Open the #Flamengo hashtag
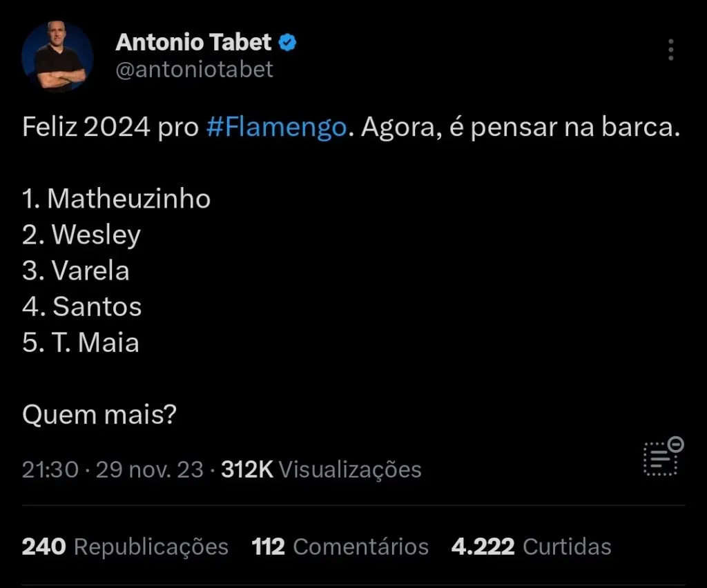Viewport: 707px width, 588px height. [x=275, y=128]
